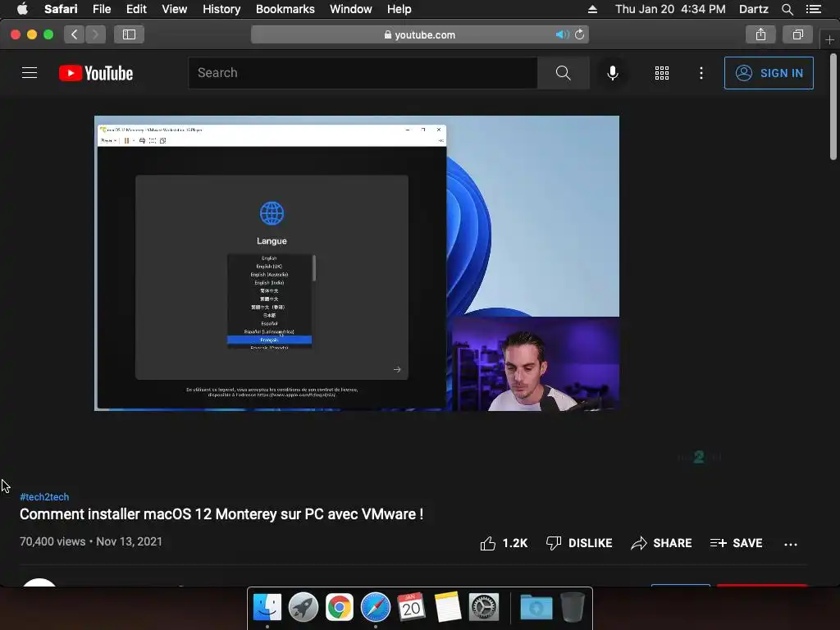Open Calendar from the Dock
This screenshot has width=840, height=630.
point(411,608)
